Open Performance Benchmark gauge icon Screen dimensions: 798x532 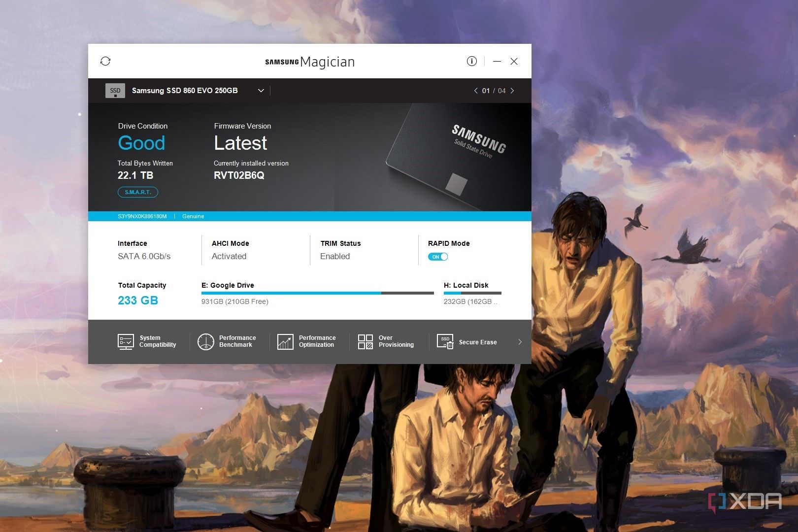pyautogui.click(x=205, y=341)
